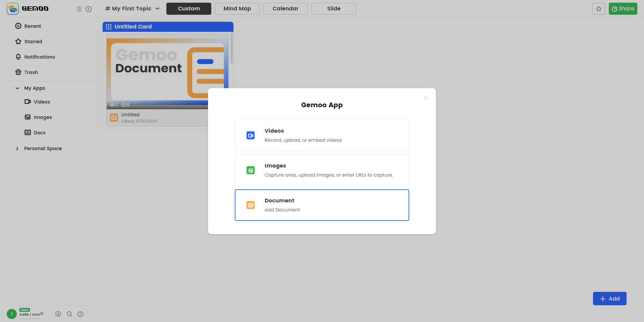Click the blue Videos camera icon
This screenshot has width=644, height=322.
coord(251,135)
